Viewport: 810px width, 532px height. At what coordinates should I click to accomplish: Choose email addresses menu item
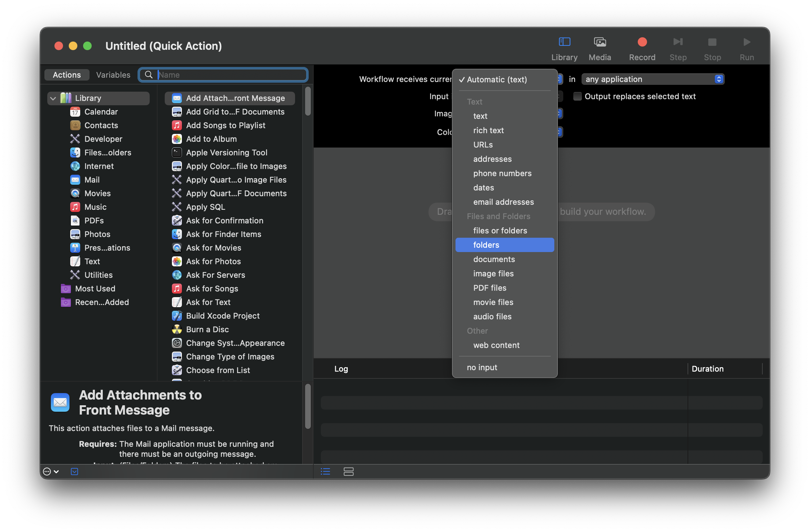[x=505, y=202]
